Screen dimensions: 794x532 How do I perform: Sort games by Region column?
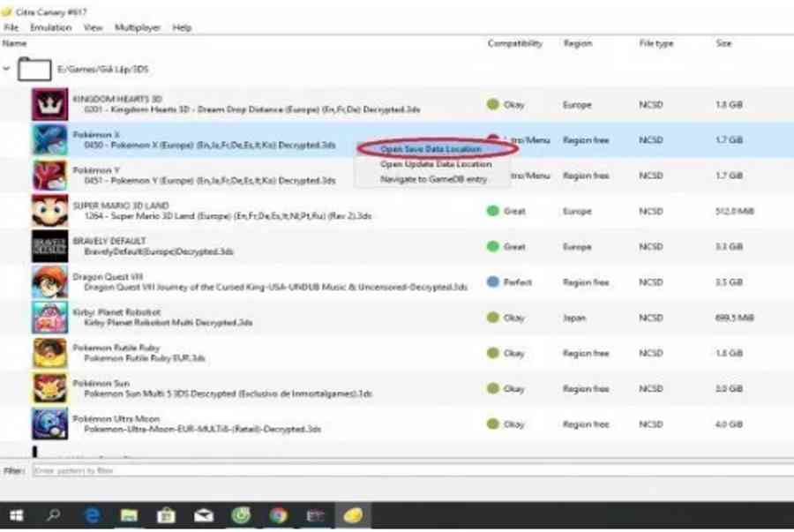pyautogui.click(x=578, y=43)
